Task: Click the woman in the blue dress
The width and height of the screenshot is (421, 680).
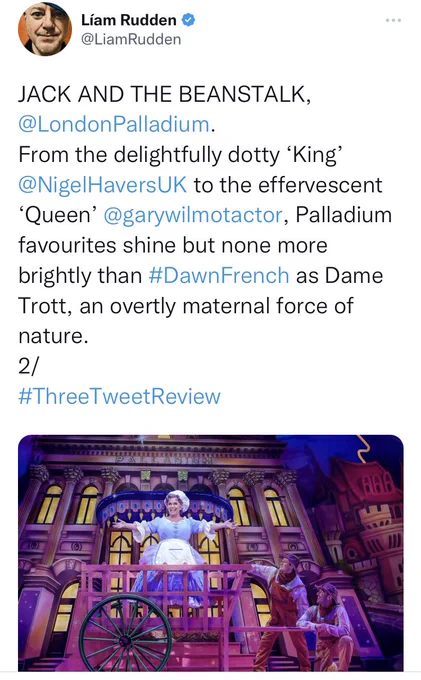Action: [x=175, y=547]
